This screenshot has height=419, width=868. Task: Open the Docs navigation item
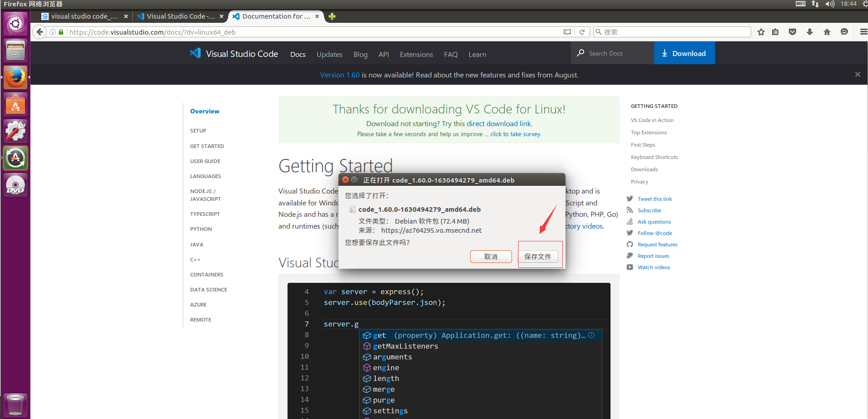pyautogui.click(x=298, y=54)
